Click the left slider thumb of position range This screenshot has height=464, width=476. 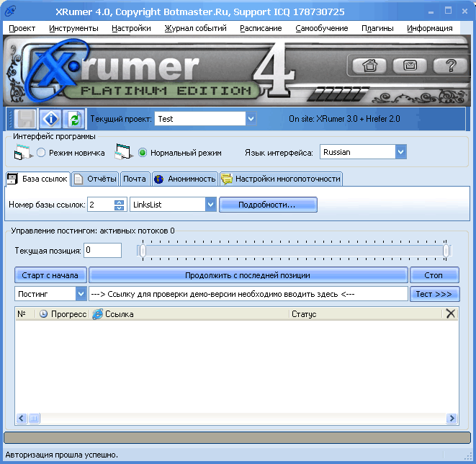click(x=143, y=251)
